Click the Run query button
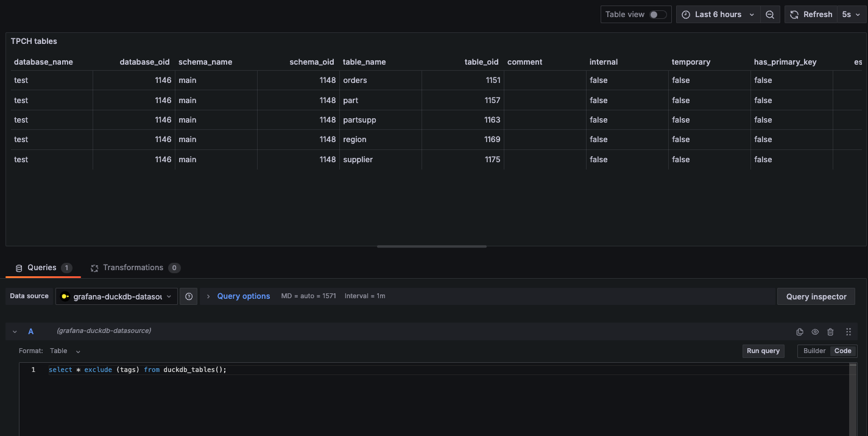Screen dimensions: 868x436 click(763, 351)
